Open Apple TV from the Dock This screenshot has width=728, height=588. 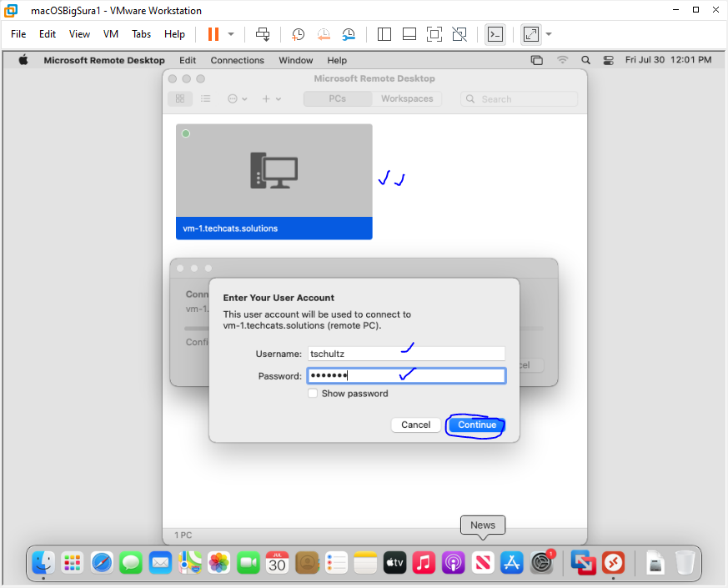pos(394,563)
